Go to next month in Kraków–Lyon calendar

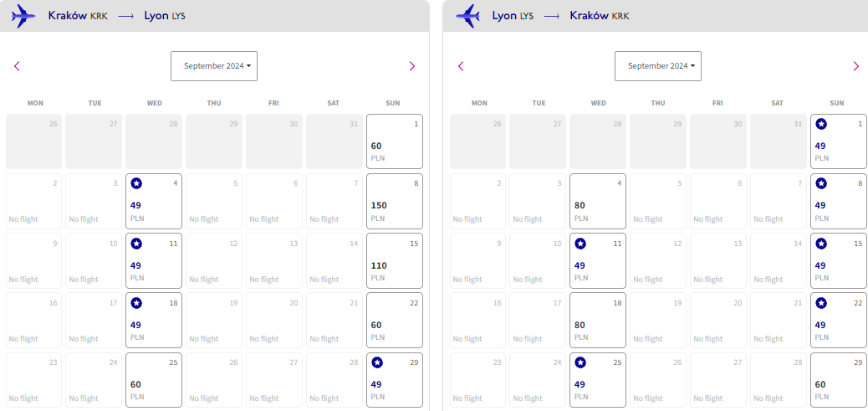(x=412, y=66)
